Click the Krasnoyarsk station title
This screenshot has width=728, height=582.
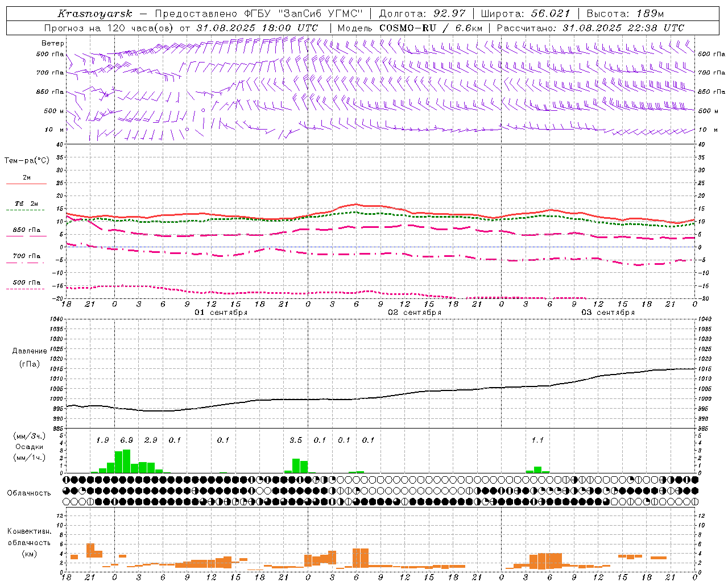coord(95,14)
